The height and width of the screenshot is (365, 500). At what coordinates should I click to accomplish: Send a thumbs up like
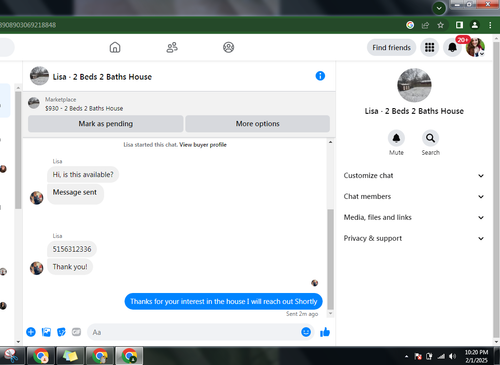tap(325, 332)
